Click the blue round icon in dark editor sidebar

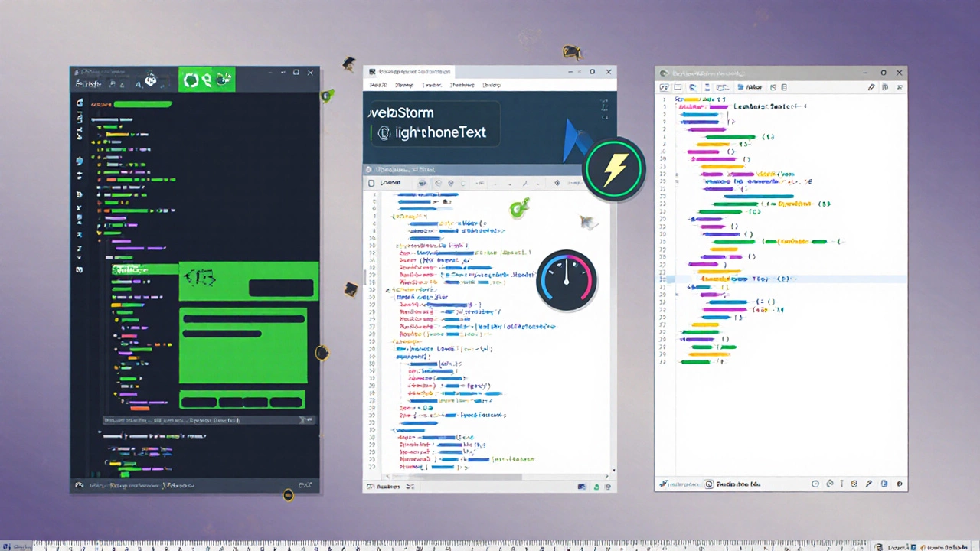(x=80, y=161)
